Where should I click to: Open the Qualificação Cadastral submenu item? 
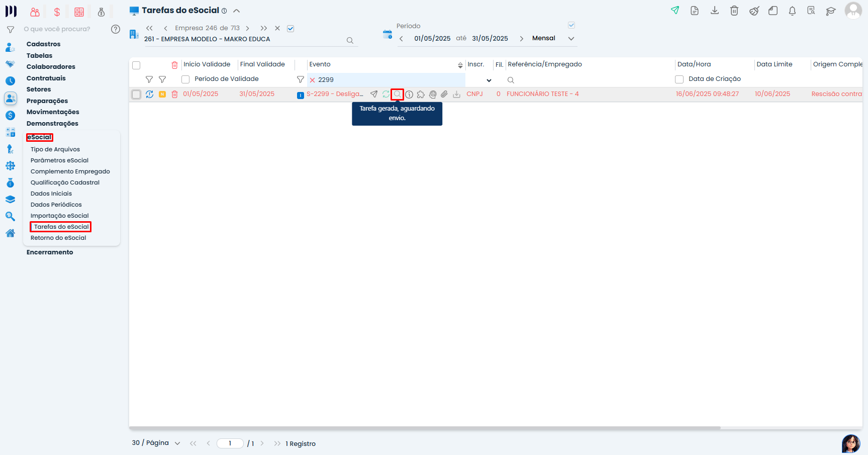tap(65, 183)
